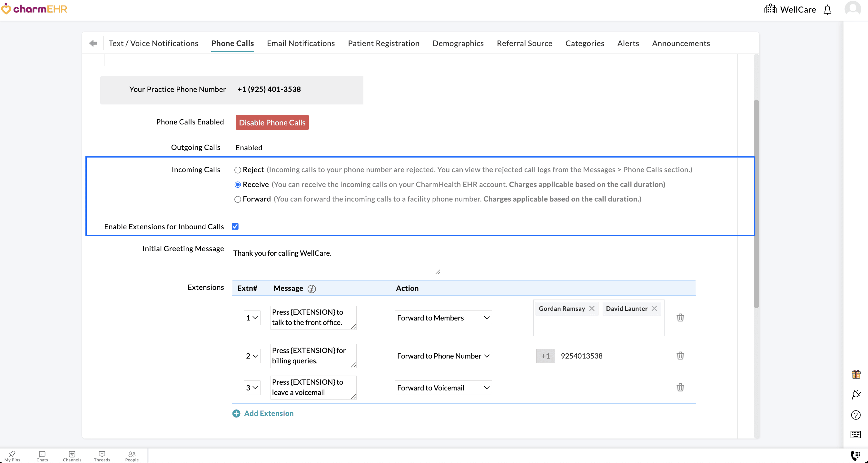Open the gift icon in the right sidebar
The image size is (868, 463).
(856, 374)
